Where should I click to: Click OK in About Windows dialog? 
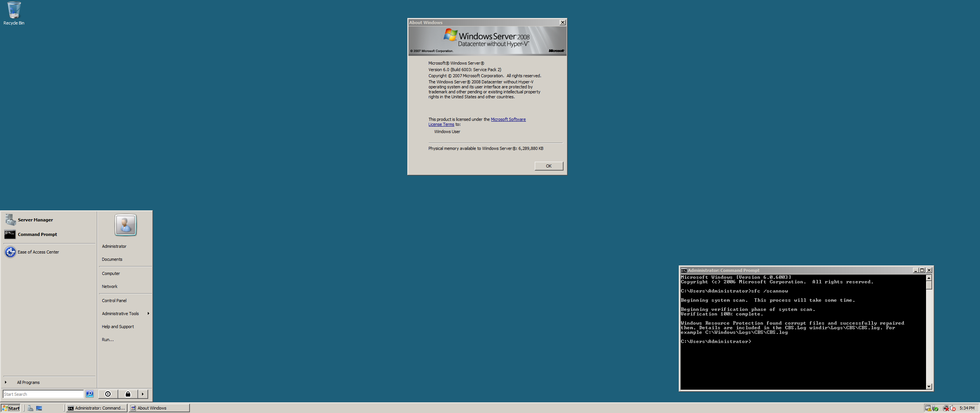pos(549,166)
